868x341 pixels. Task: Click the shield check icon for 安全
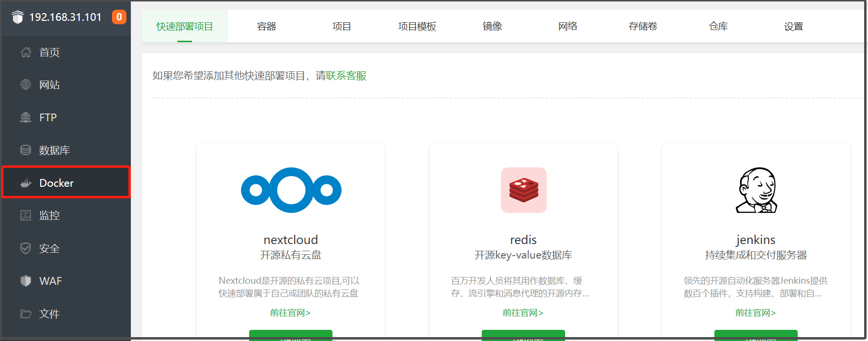[26, 248]
